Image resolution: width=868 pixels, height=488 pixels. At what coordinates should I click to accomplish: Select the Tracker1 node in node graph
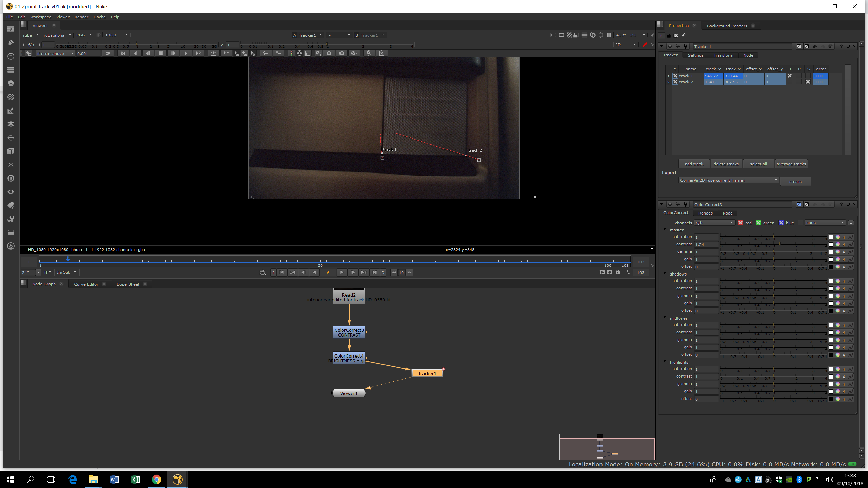click(x=427, y=373)
